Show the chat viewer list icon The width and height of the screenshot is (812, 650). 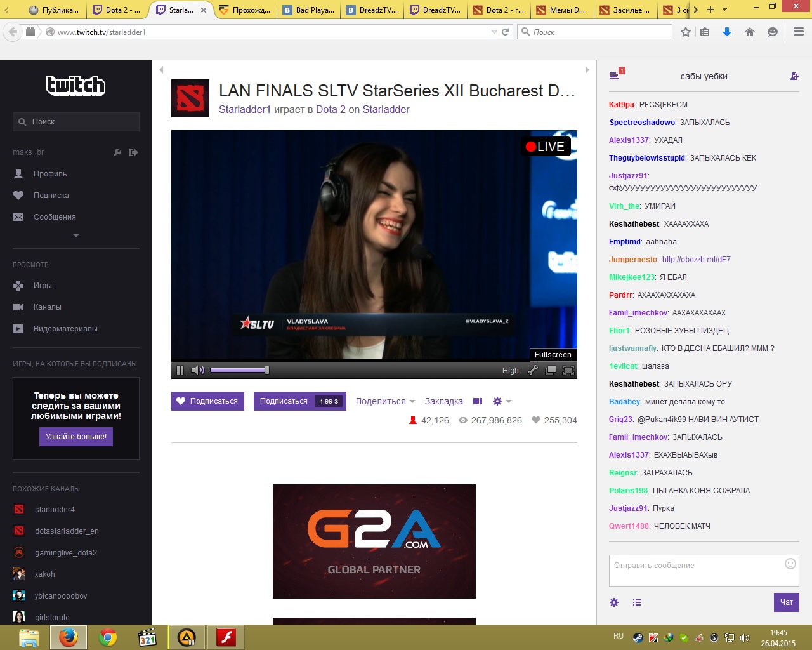click(x=637, y=602)
